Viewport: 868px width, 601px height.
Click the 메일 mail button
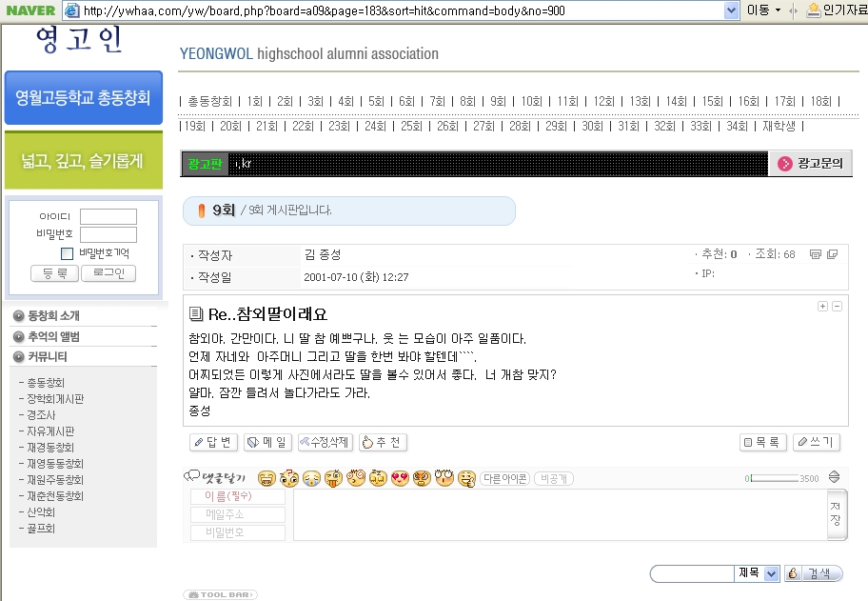(x=268, y=442)
